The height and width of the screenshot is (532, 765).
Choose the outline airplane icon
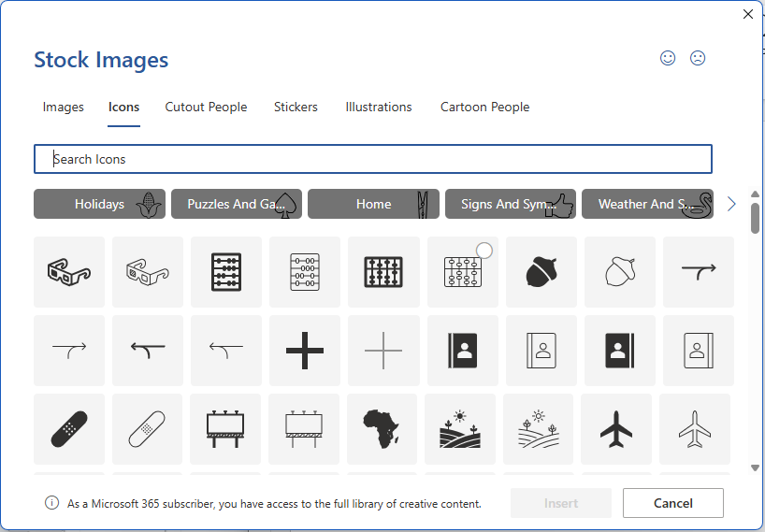click(x=694, y=428)
